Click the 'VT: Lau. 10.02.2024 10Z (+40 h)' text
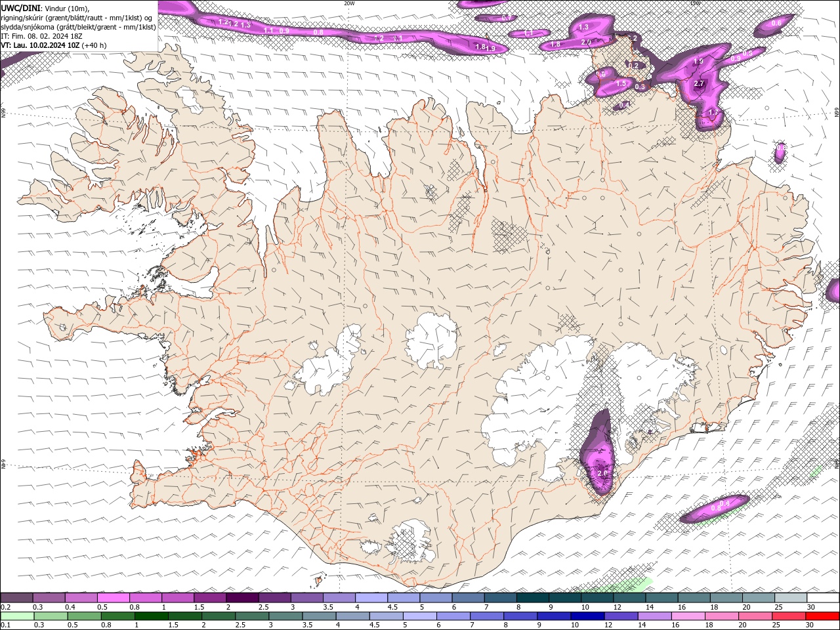The image size is (840, 630). click(x=54, y=45)
